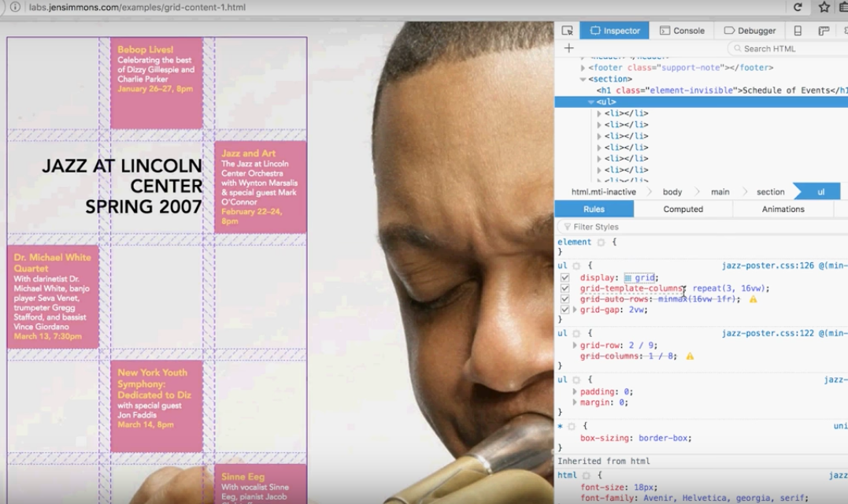The width and height of the screenshot is (848, 504).
Task: Switch to the Inspector tab
Action: tap(614, 31)
